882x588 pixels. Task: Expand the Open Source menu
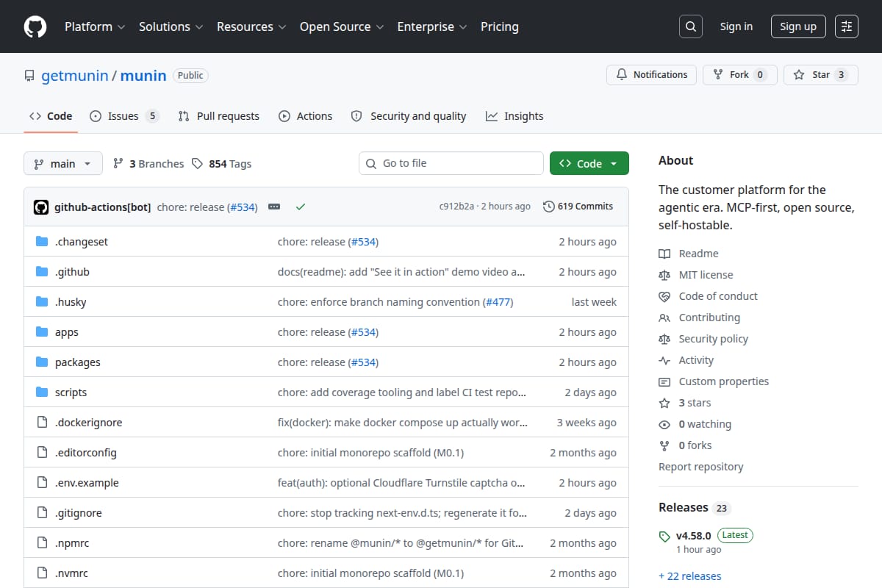(x=342, y=26)
